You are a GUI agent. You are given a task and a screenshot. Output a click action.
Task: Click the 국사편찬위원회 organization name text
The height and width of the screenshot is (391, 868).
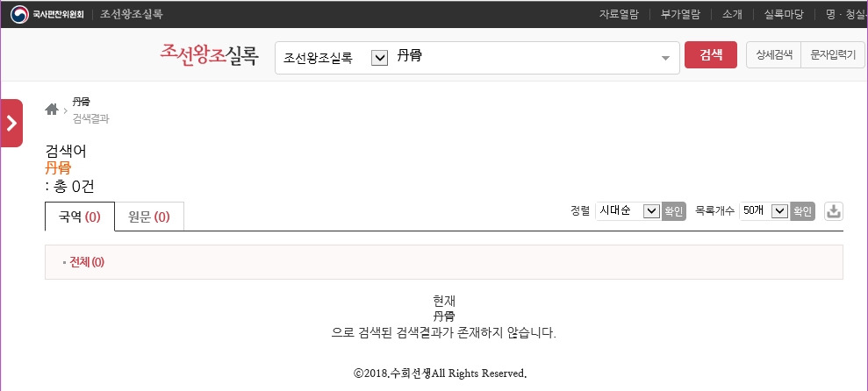pyautogui.click(x=58, y=15)
